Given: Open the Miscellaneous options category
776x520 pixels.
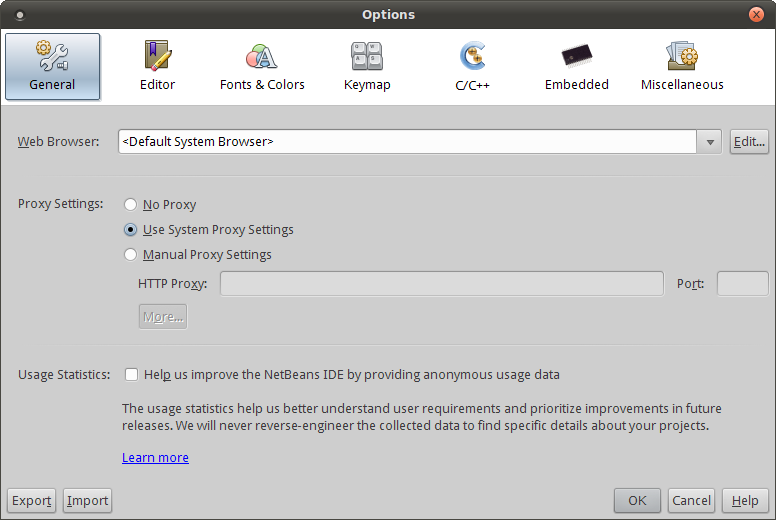Looking at the screenshot, I should pyautogui.click(x=682, y=67).
